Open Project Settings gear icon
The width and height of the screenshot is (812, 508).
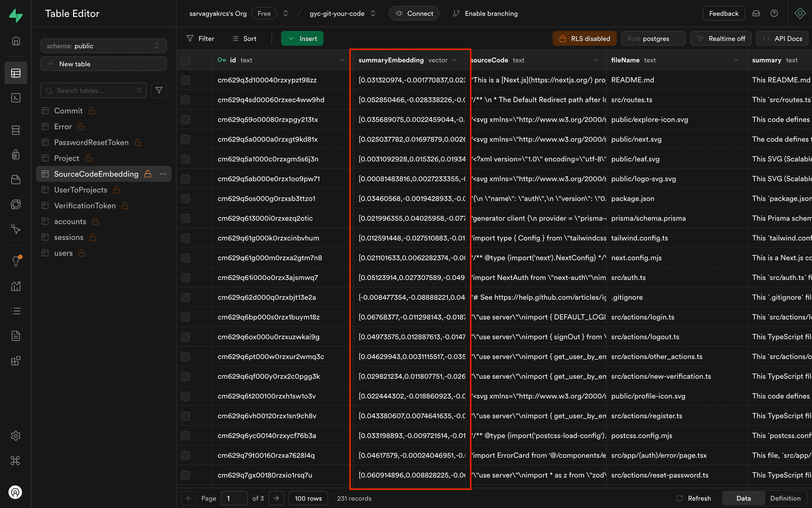[16, 436]
